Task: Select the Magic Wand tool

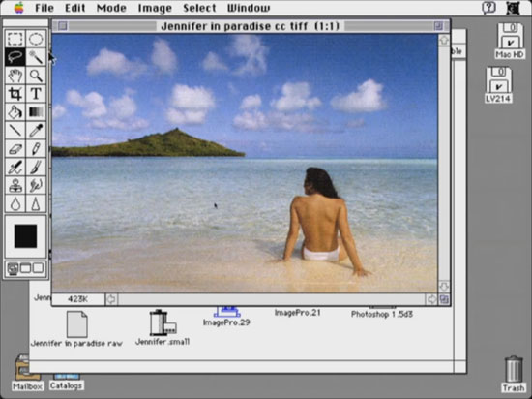Action: [36, 57]
